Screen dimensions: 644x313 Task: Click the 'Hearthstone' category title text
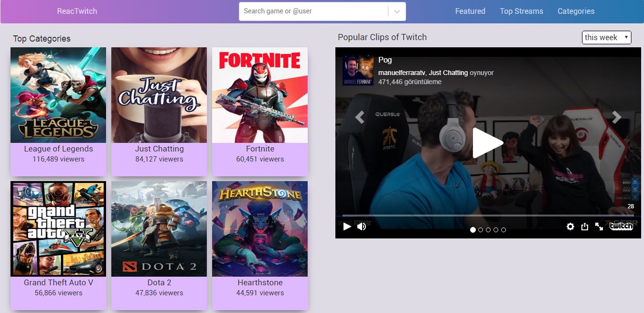[x=260, y=282]
